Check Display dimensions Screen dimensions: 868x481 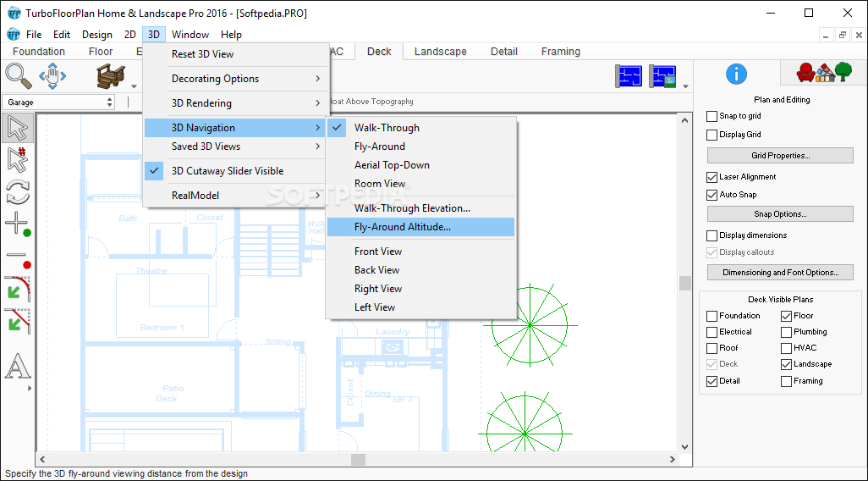point(711,235)
